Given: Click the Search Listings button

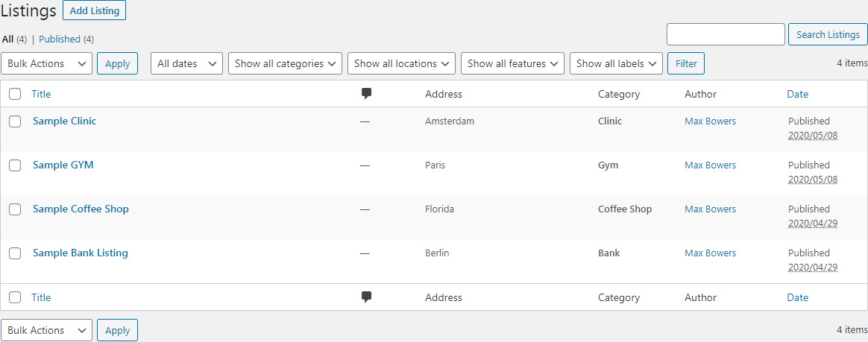Looking at the screenshot, I should [x=828, y=34].
